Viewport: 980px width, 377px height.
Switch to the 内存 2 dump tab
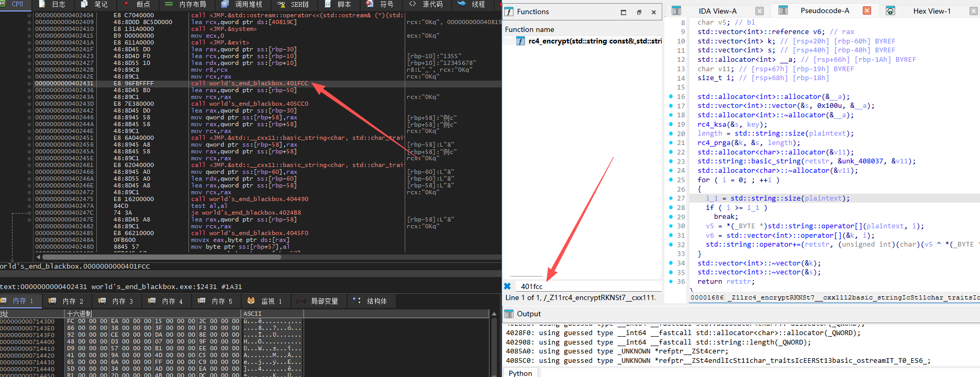click(x=67, y=301)
